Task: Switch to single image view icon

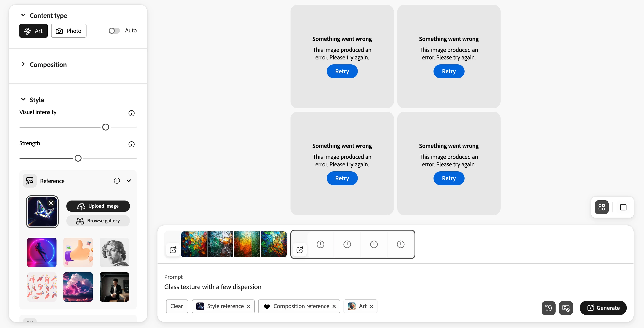Action: pos(623,207)
